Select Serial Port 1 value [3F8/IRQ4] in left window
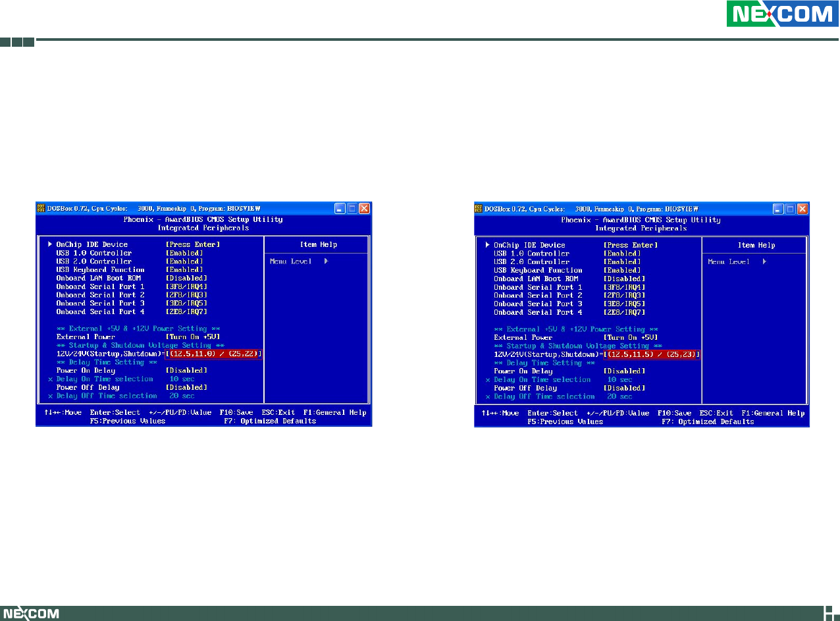This screenshot has width=840, height=621. click(186, 286)
